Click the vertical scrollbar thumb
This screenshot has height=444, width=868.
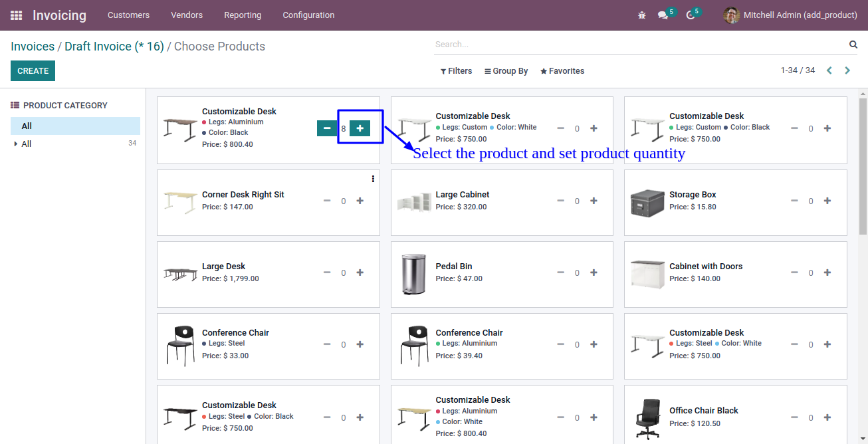click(x=863, y=166)
